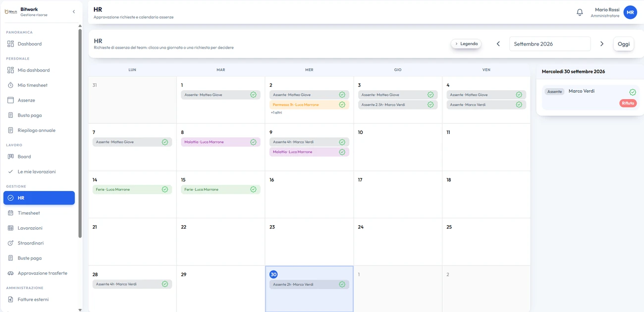The image size is (644, 312).
Task: Select day 16 in the calendar
Action: pos(309,194)
